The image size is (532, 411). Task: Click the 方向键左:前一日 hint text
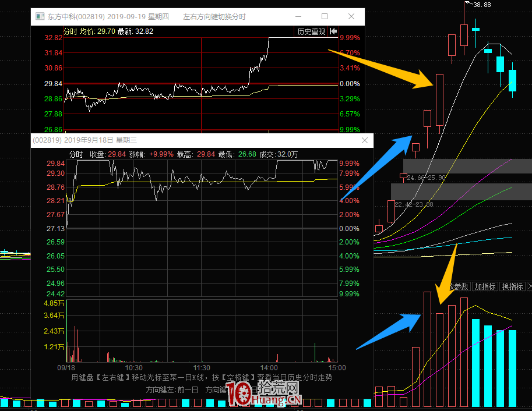point(172,389)
